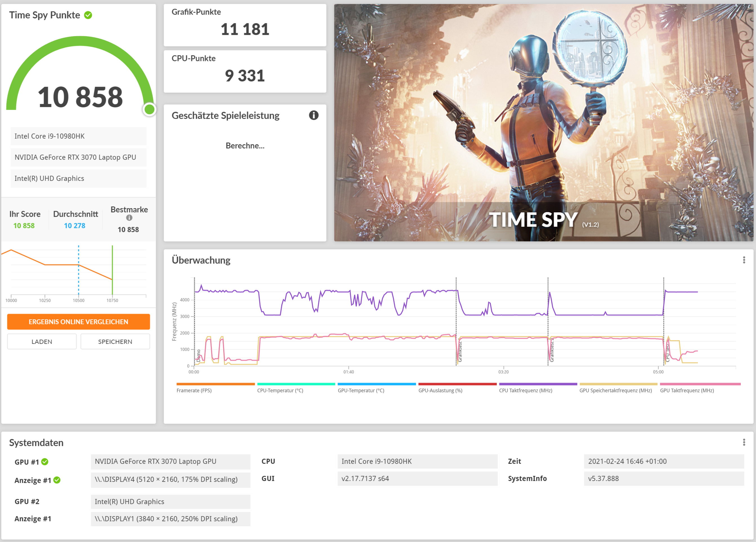The height and width of the screenshot is (542, 756).
Task: Toggle the GPU Speichertaktfrequenz (MHz) legend entry
Action: [x=618, y=388]
